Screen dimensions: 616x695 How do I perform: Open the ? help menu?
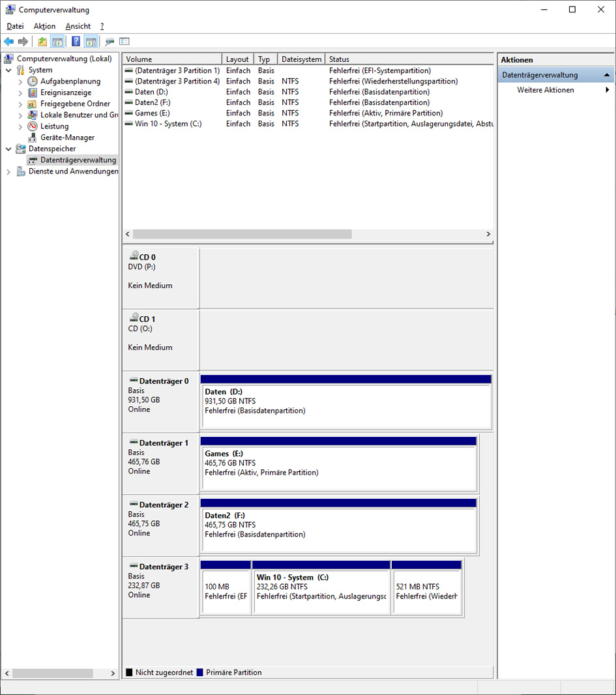(x=102, y=26)
